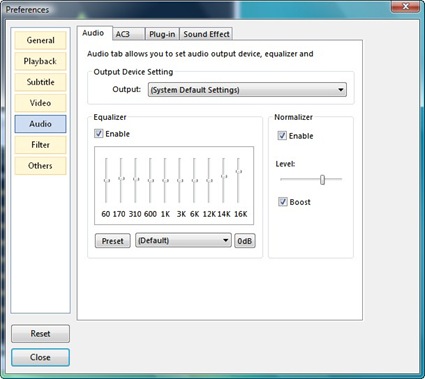
Task: Close the Preferences window with X
Action: pos(405,6)
